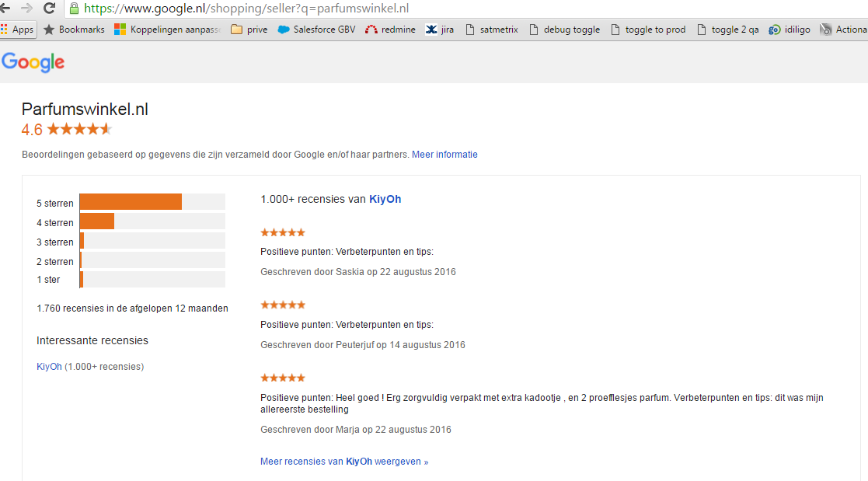Click Geschreven door Marja review byline
Image resolution: width=868 pixels, height=481 pixels.
pos(356,430)
